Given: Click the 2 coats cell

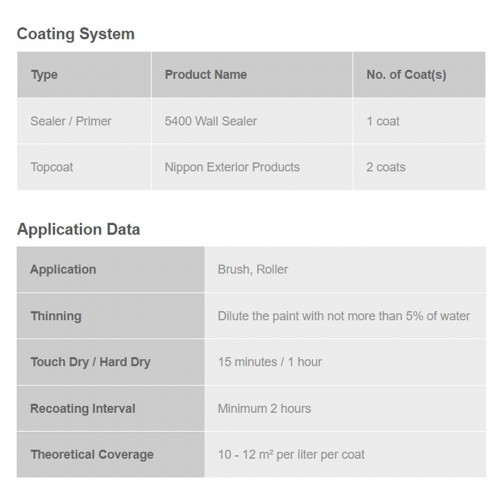Looking at the screenshot, I should (x=419, y=167).
